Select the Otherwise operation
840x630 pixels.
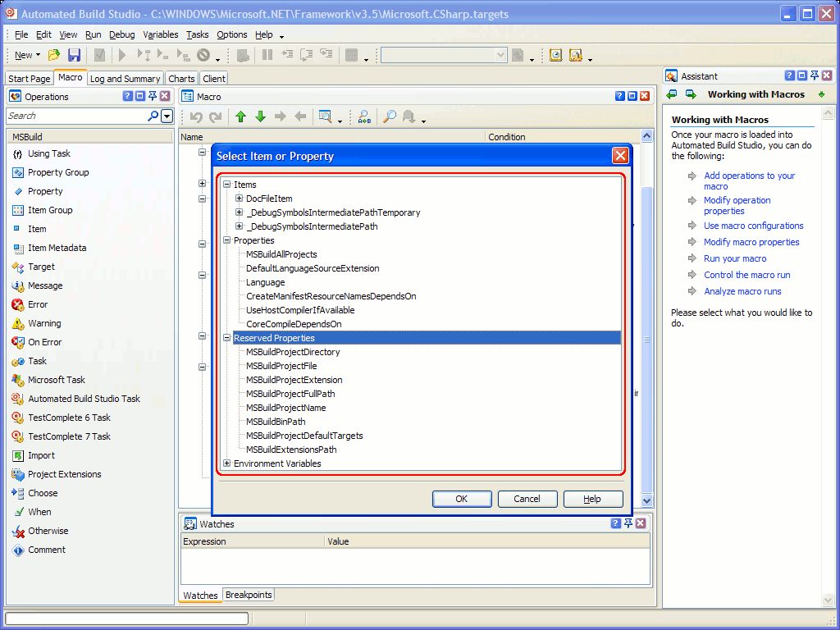(48, 531)
